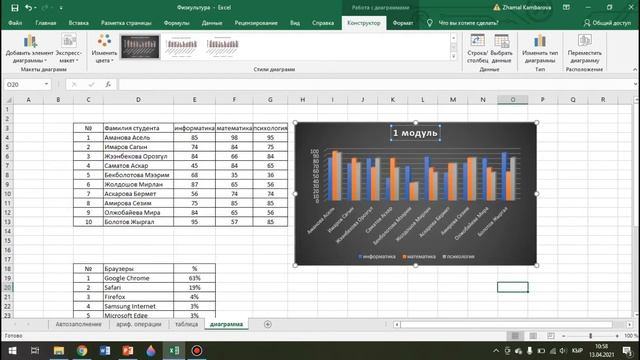Open the Windows Start menu

(x=12, y=351)
